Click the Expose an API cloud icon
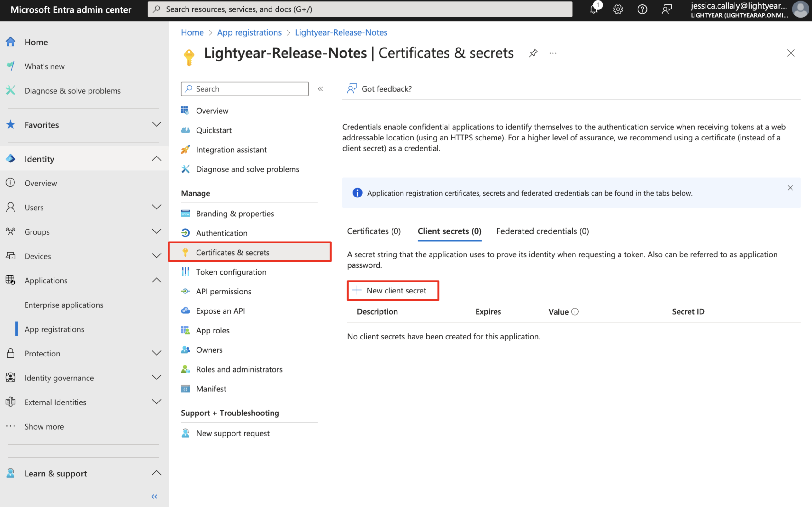This screenshot has width=812, height=507. tap(185, 310)
